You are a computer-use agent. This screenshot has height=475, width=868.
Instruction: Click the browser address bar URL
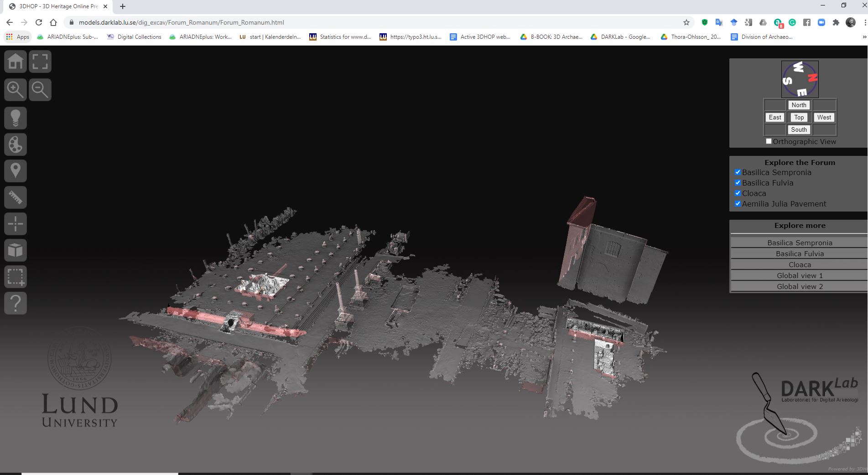[x=181, y=22]
